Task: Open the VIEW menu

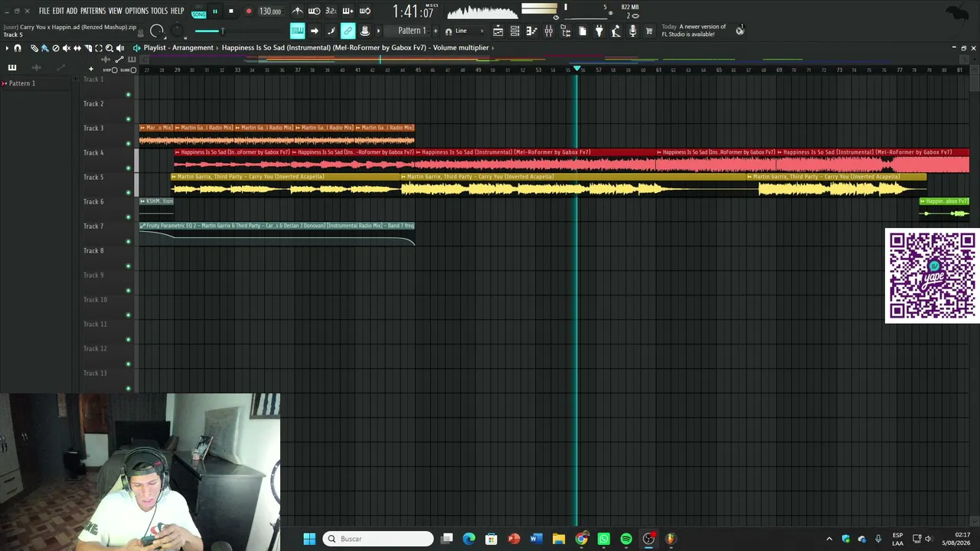Action: point(115,11)
